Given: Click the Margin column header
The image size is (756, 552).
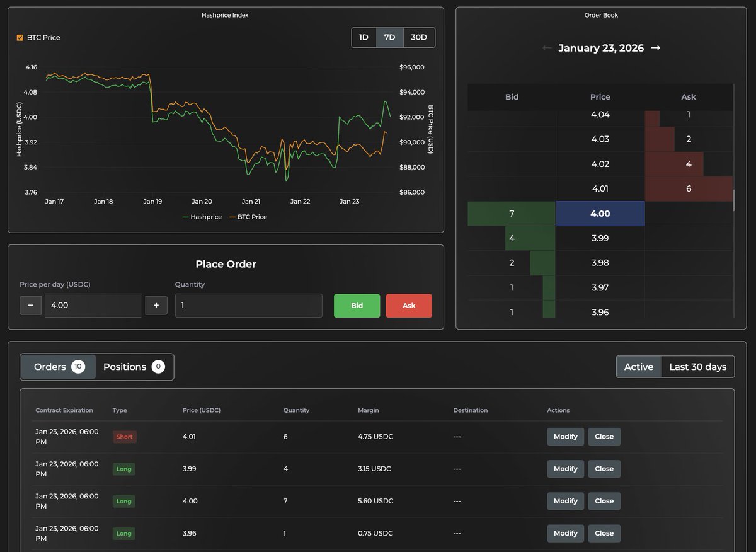Looking at the screenshot, I should 369,410.
